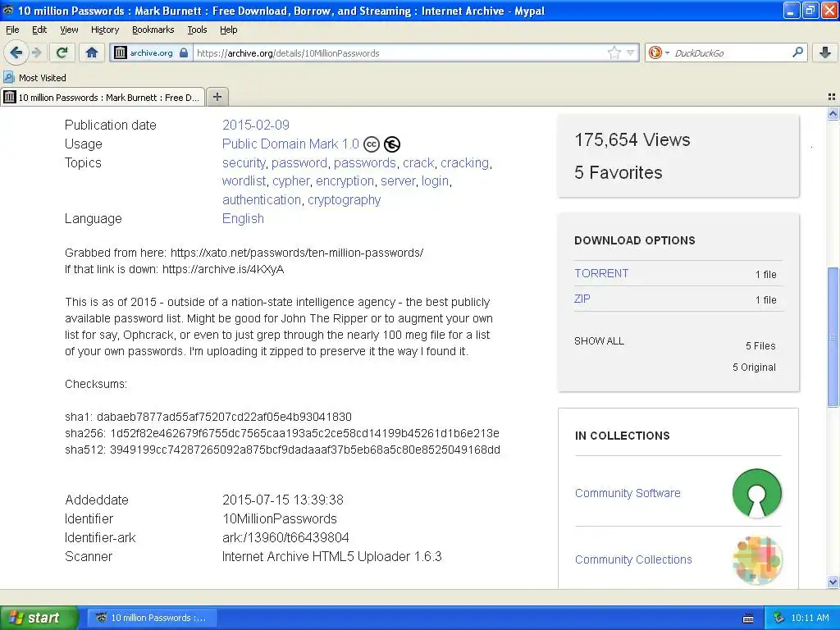
Task: Open the Public Domain Mark 1.0 link
Action: pos(290,144)
